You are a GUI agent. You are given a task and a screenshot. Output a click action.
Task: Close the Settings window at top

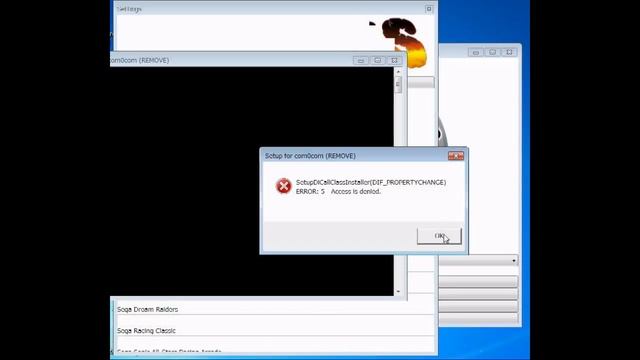[429, 9]
